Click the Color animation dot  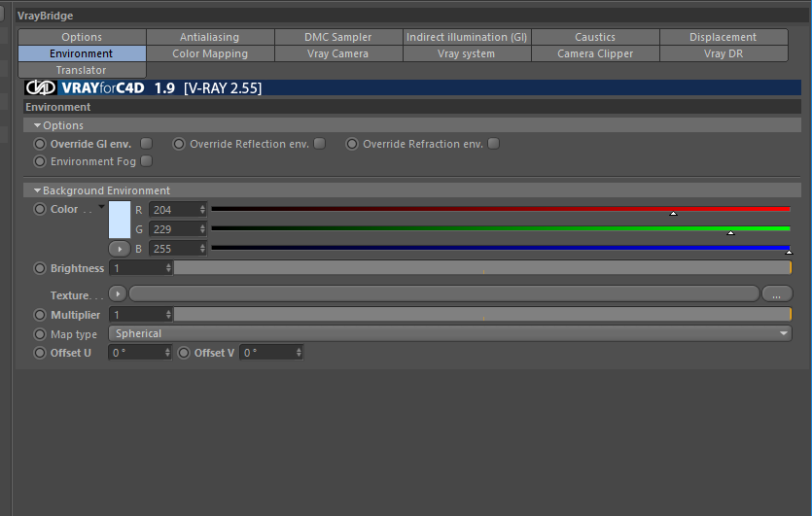[x=40, y=209]
